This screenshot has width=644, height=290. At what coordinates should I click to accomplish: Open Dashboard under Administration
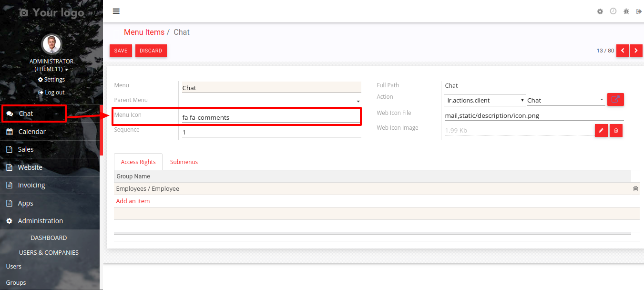(49, 238)
